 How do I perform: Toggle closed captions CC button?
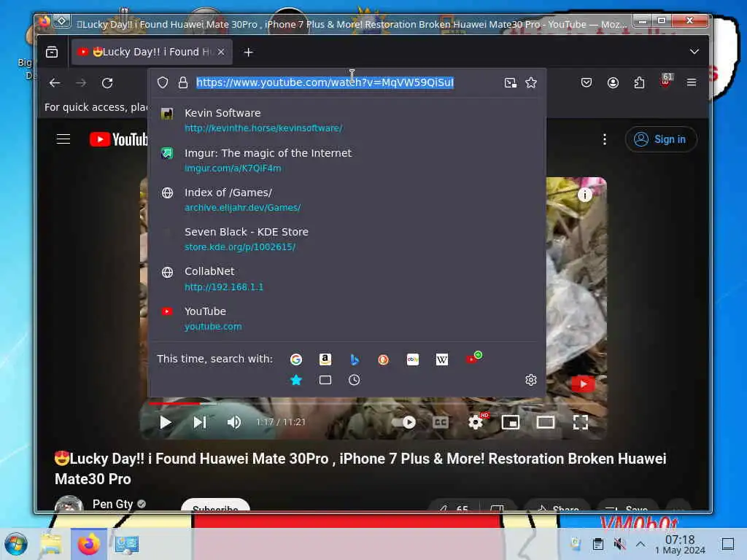pos(440,422)
